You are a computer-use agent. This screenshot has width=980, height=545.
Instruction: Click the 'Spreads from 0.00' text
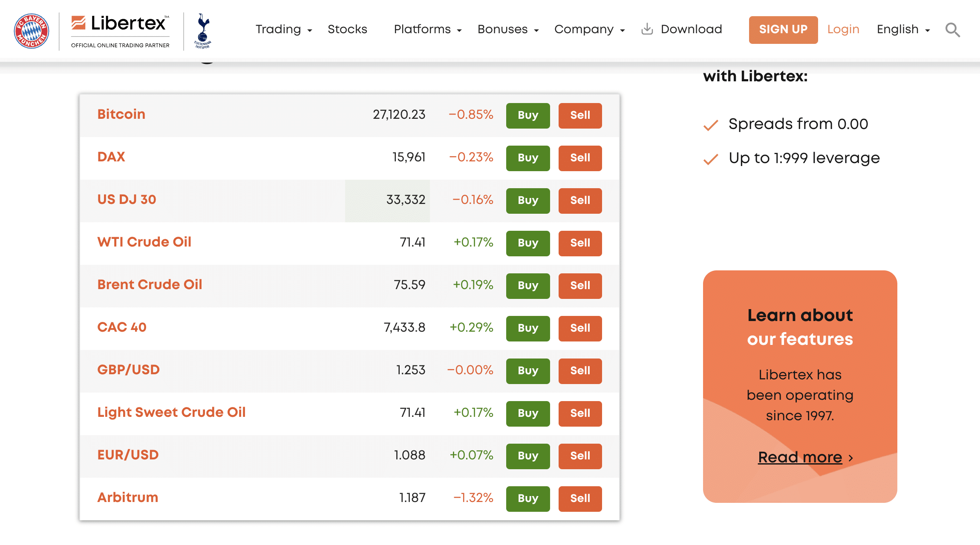click(798, 124)
